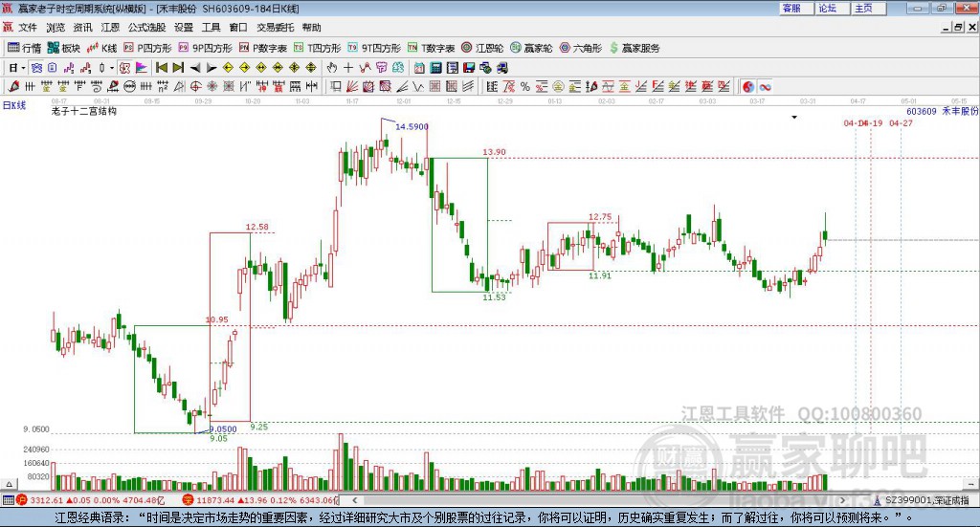980x527 pixels.
Task: Open the P四方形 tool
Action: pyautogui.click(x=147, y=48)
